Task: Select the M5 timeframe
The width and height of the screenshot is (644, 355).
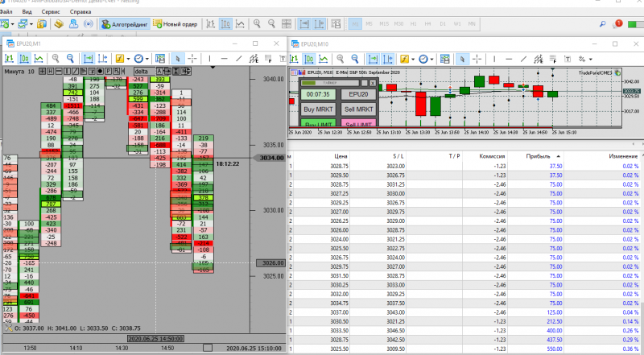Action: pos(369,24)
